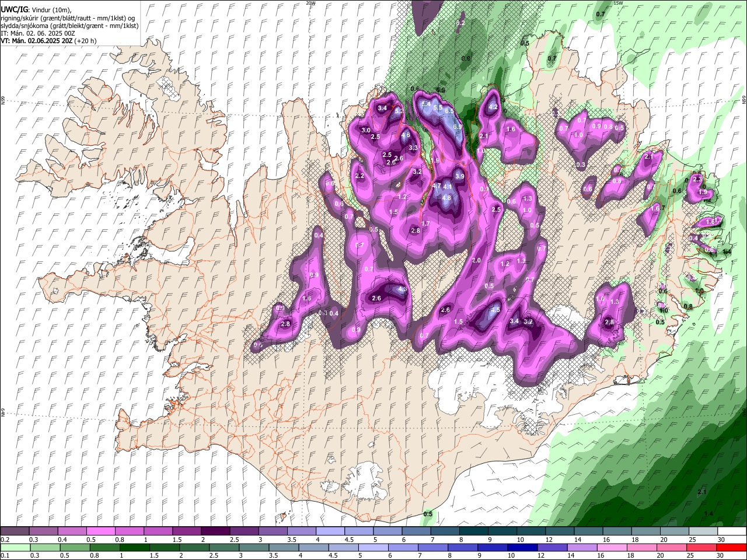Click the white 30 swatch in top legend row
Image resolution: width=747 pixels, height=560 pixels.
point(731,531)
